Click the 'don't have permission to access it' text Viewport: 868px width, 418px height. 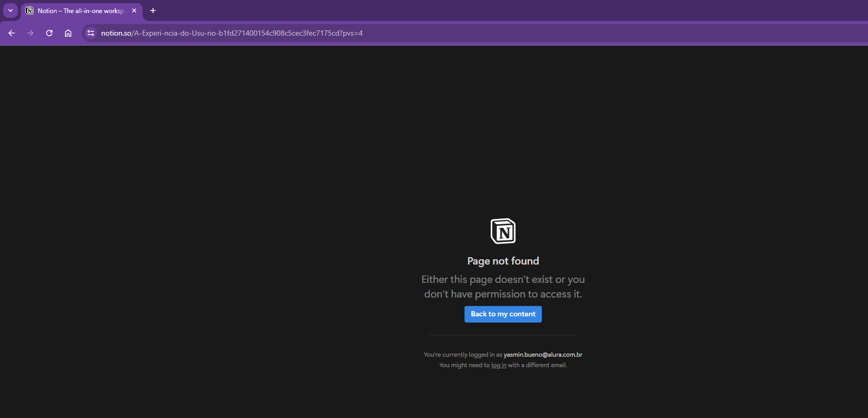pos(503,294)
